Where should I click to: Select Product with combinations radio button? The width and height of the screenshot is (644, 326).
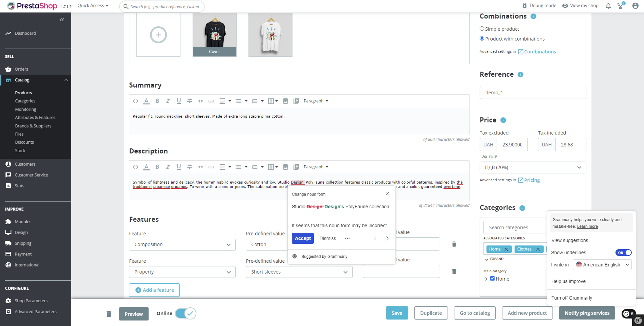482,38
